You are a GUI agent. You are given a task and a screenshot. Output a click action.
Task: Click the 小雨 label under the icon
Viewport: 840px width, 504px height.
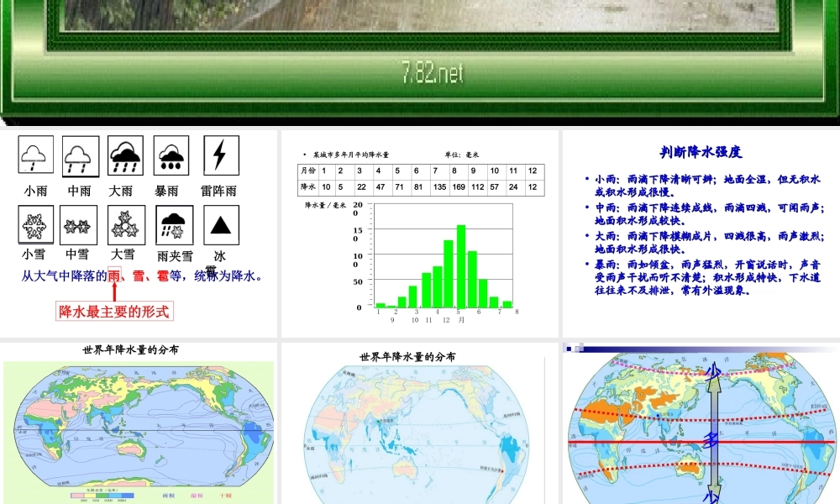(x=35, y=192)
